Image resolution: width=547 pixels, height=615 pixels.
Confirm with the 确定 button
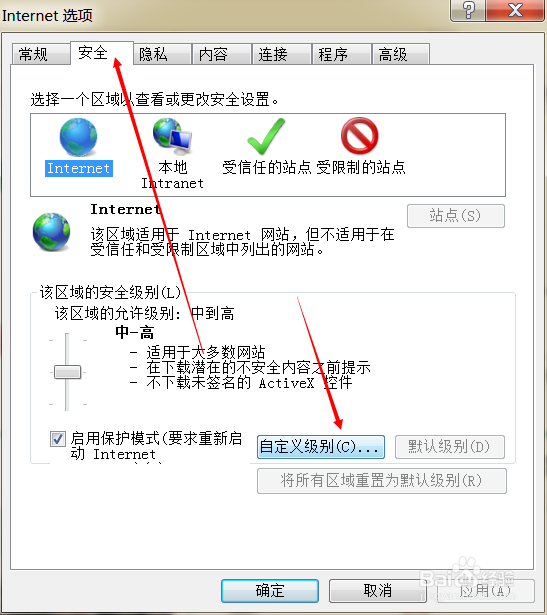point(270,591)
